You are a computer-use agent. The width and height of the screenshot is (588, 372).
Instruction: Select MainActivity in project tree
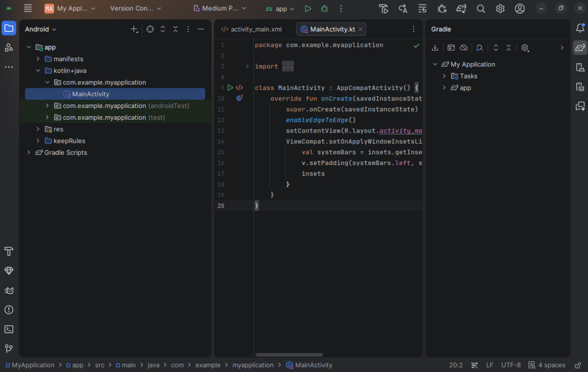(x=115, y=94)
